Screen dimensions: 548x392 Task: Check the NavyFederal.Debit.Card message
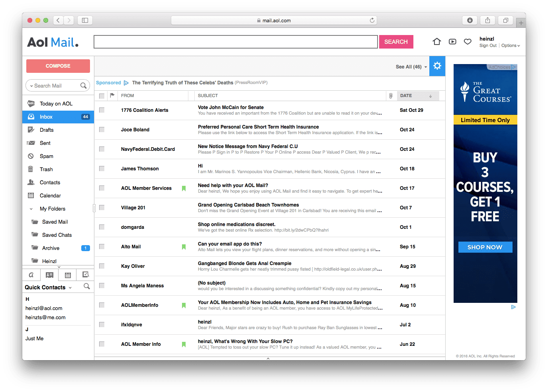click(102, 149)
